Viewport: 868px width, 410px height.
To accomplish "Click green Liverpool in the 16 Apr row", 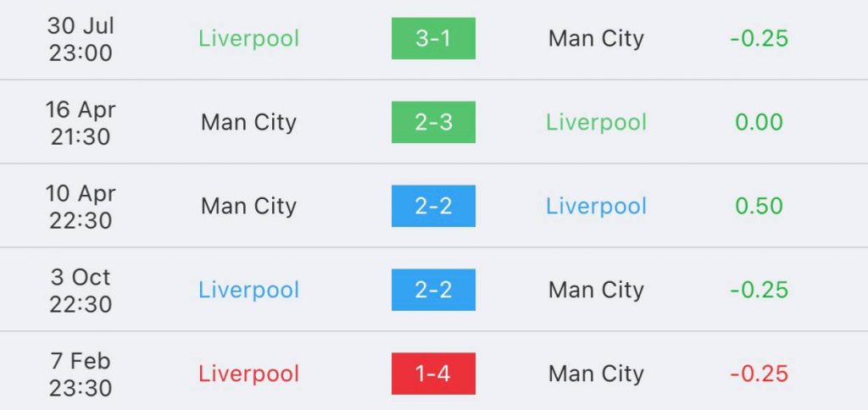I will tap(596, 122).
